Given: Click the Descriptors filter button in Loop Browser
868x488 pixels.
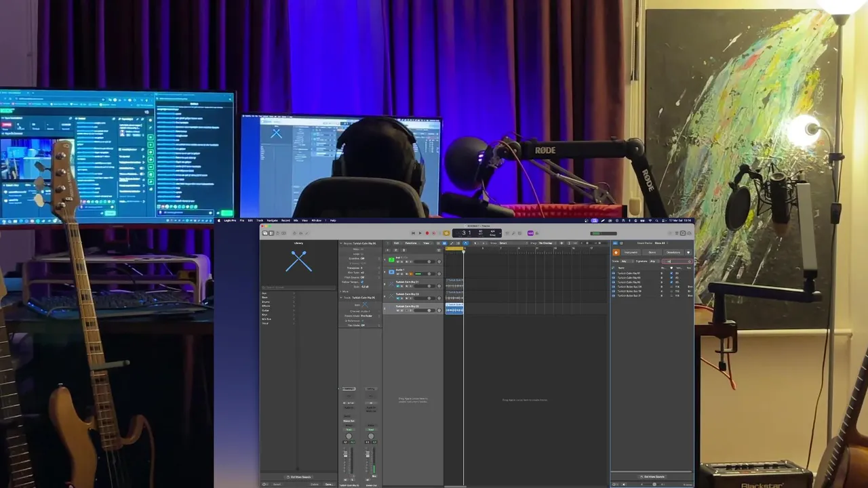Looking at the screenshot, I should click(x=673, y=252).
